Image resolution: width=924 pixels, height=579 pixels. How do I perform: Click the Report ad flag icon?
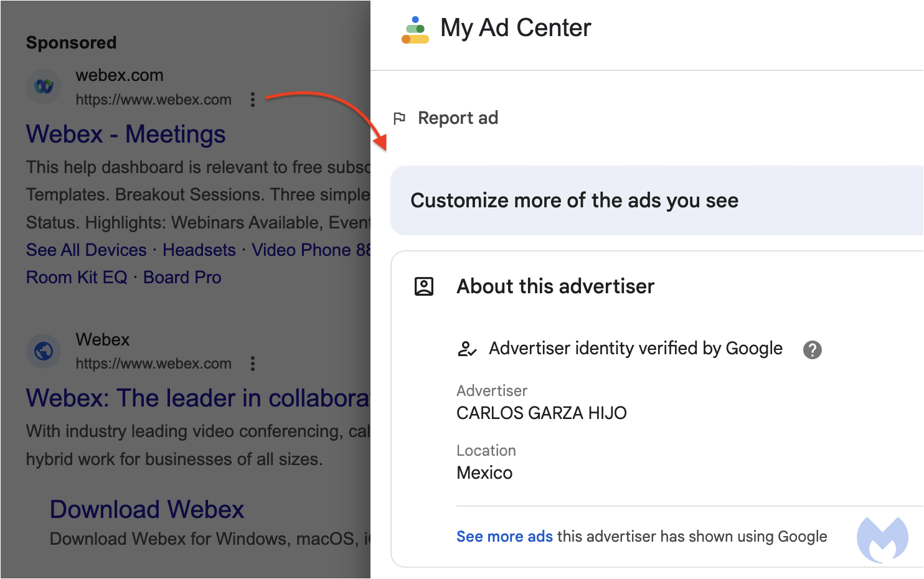400,118
